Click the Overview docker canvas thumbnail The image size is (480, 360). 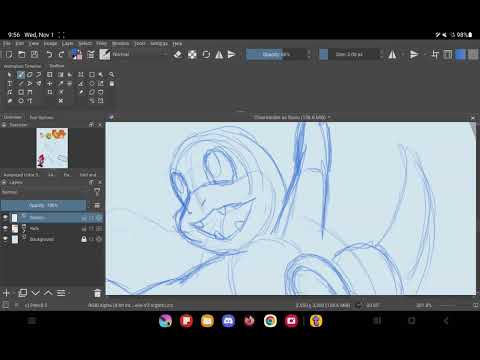tap(52, 148)
